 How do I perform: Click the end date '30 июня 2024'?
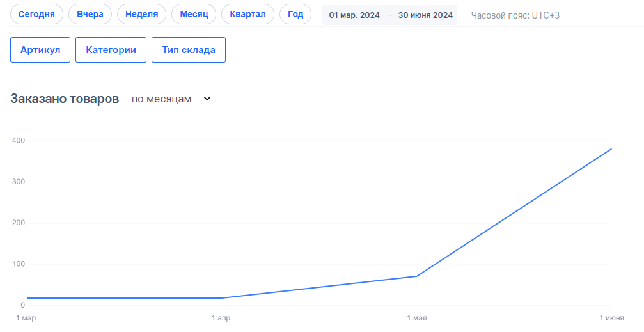425,15
